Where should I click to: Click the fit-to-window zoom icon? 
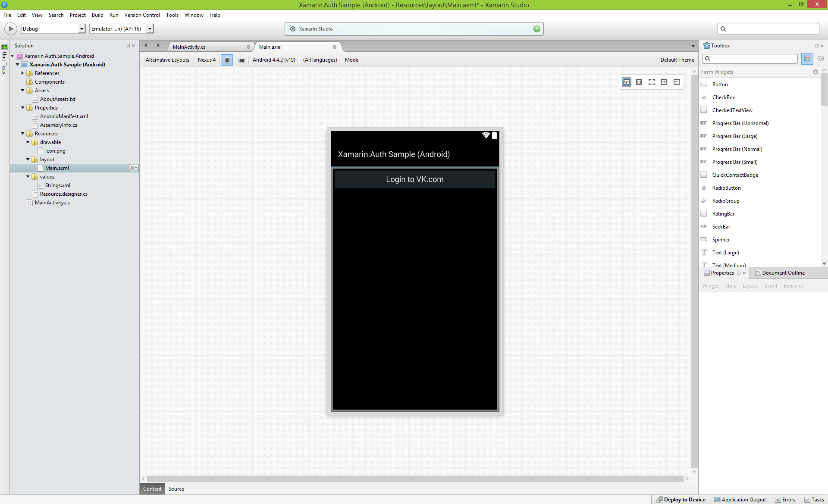[x=652, y=82]
